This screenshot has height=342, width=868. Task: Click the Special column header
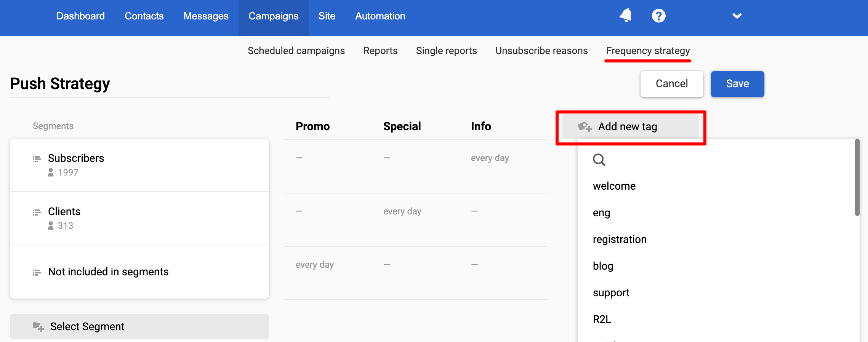click(x=402, y=126)
